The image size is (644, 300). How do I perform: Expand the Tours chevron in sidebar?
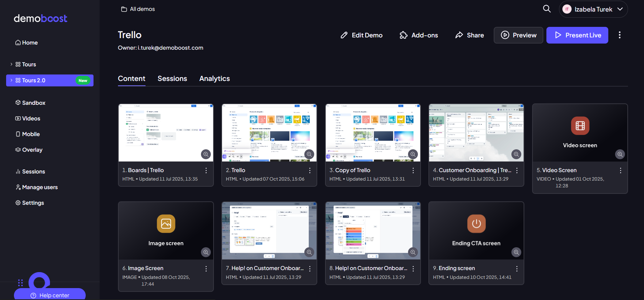click(11, 64)
